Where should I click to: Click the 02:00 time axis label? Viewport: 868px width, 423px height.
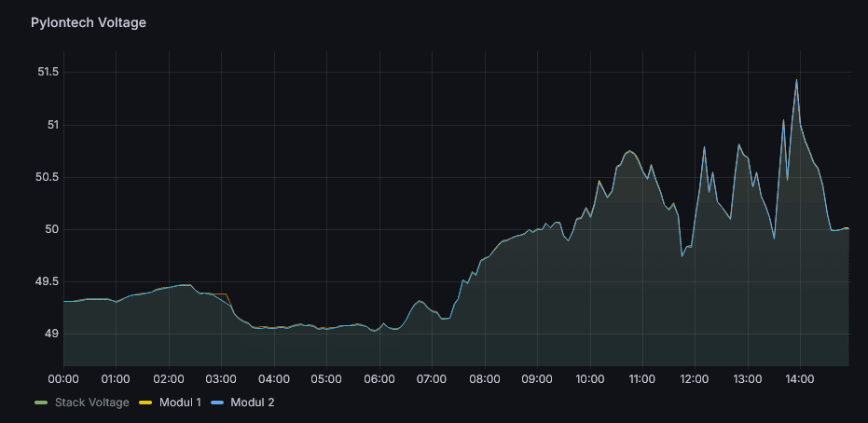coord(169,379)
